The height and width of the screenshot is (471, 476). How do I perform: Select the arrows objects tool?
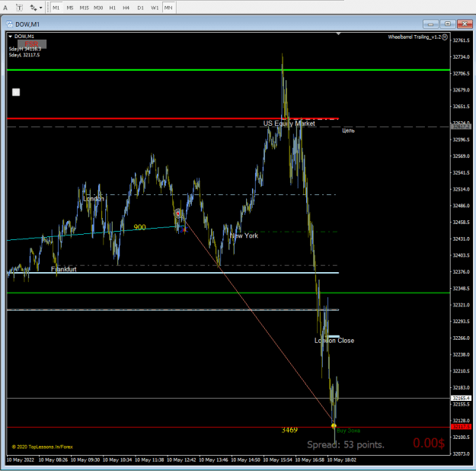pyautogui.click(x=33, y=8)
